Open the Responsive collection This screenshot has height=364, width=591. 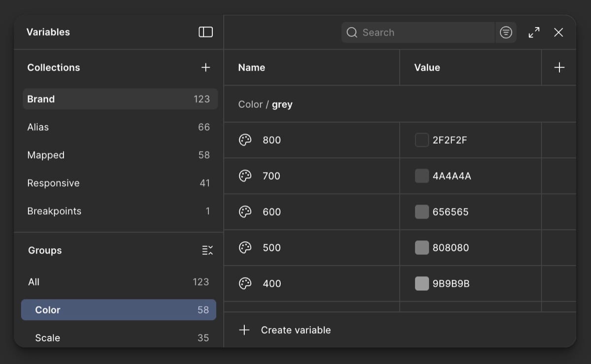[x=120, y=183]
